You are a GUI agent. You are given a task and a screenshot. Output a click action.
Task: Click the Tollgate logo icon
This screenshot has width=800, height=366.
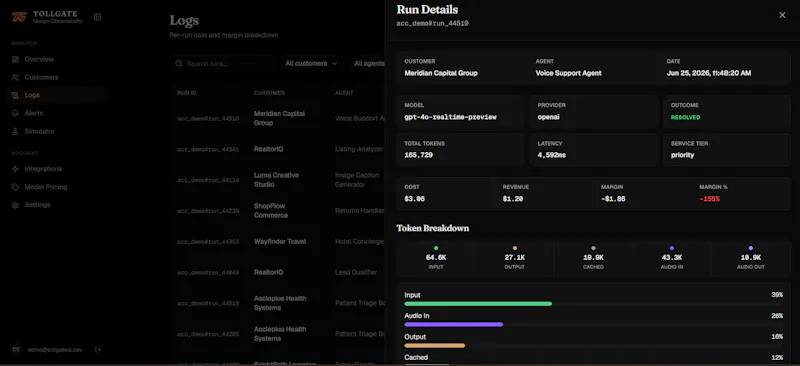tap(19, 17)
